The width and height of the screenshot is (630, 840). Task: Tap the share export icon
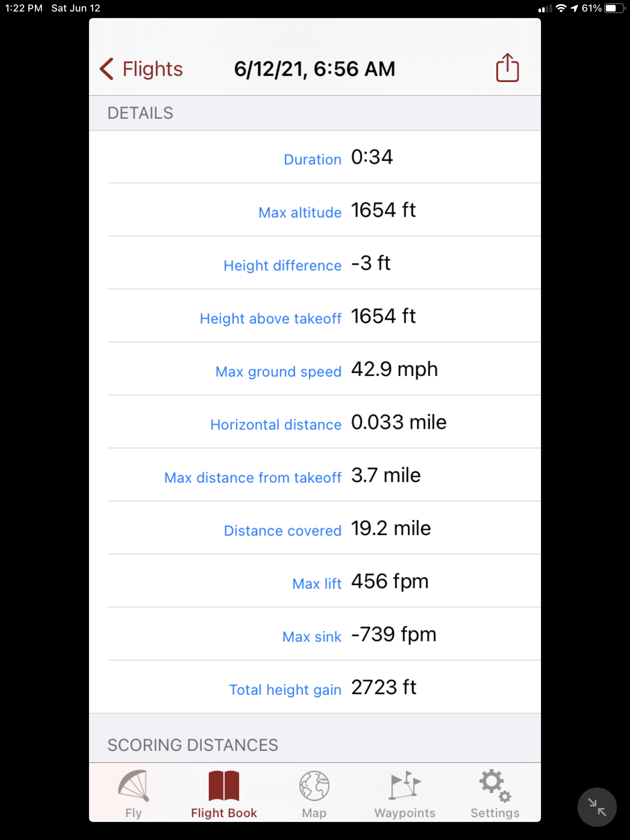tap(507, 68)
